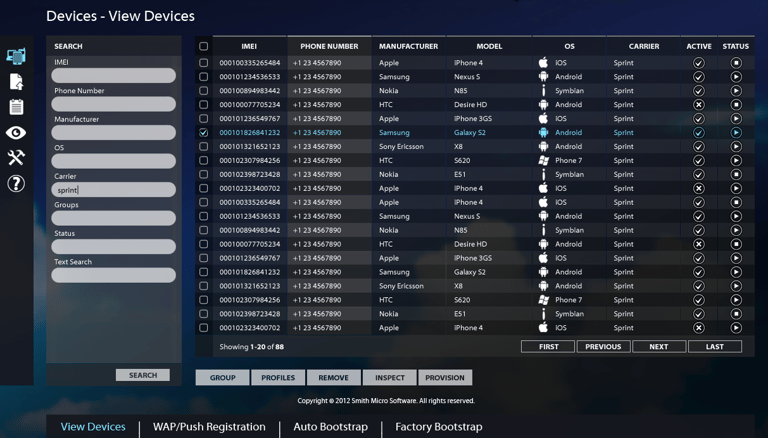Focus the IMEI search field
This screenshot has width=768, height=438.
114,75
